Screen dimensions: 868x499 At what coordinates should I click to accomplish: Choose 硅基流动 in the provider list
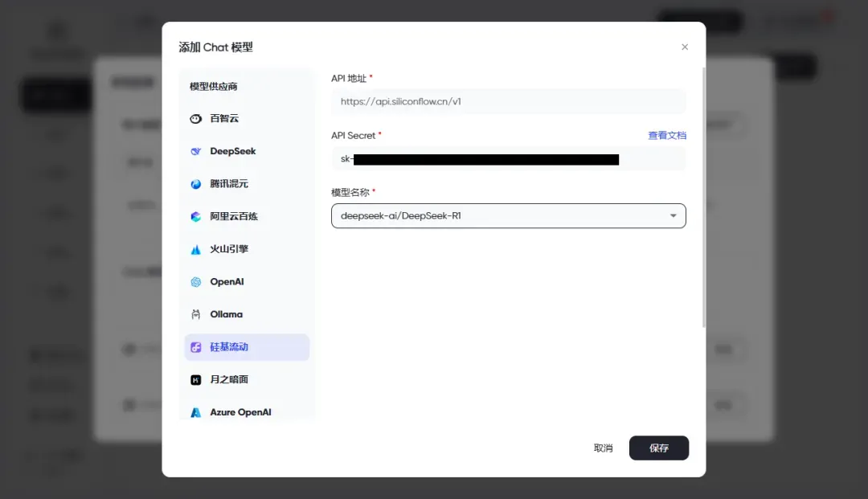click(x=247, y=347)
